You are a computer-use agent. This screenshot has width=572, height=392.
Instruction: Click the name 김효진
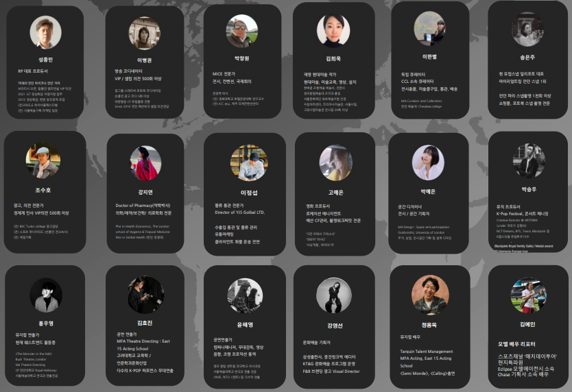pos(145,323)
